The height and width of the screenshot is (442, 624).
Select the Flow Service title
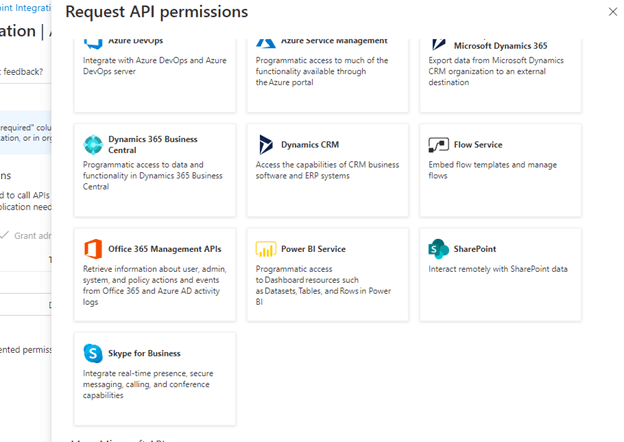(x=478, y=145)
